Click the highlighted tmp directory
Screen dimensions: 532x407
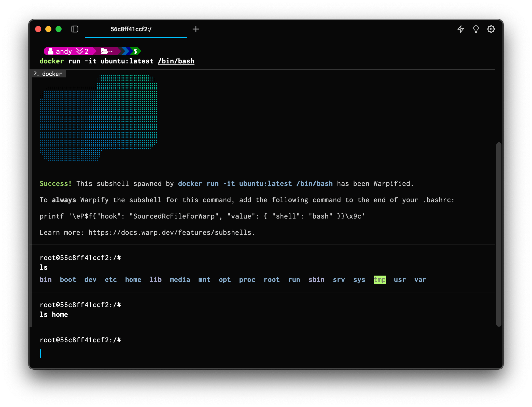click(x=380, y=280)
